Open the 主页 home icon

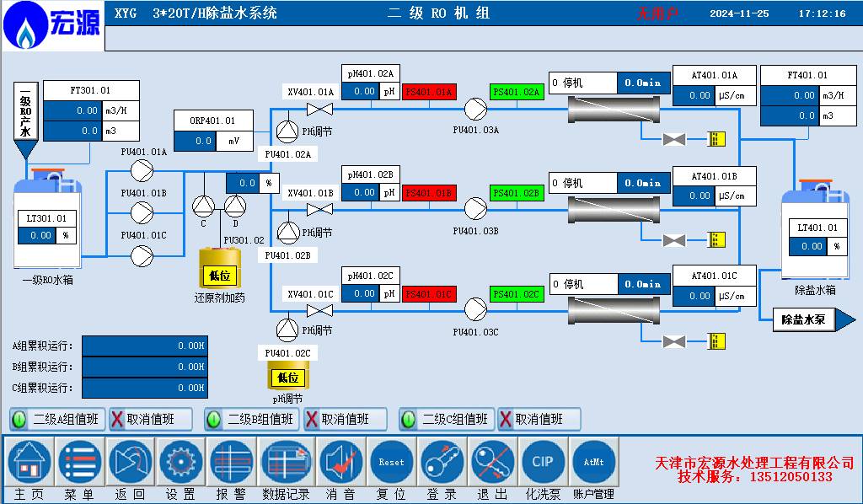[29, 463]
